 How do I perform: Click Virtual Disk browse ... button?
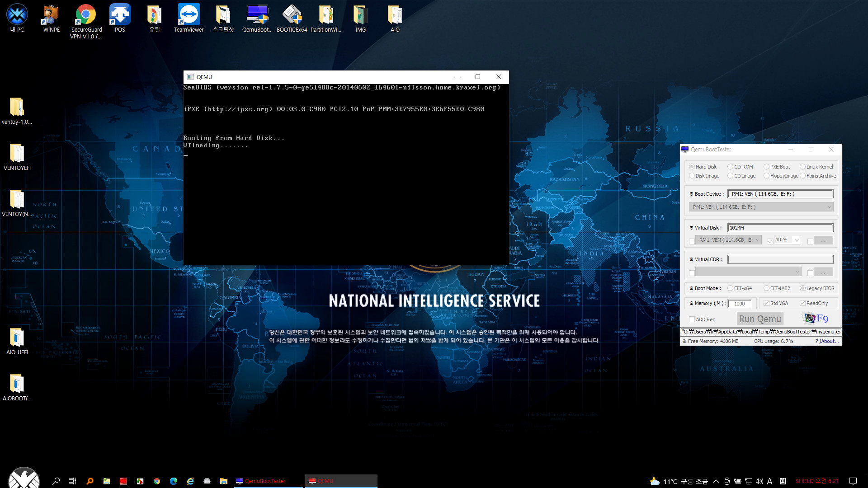point(823,240)
